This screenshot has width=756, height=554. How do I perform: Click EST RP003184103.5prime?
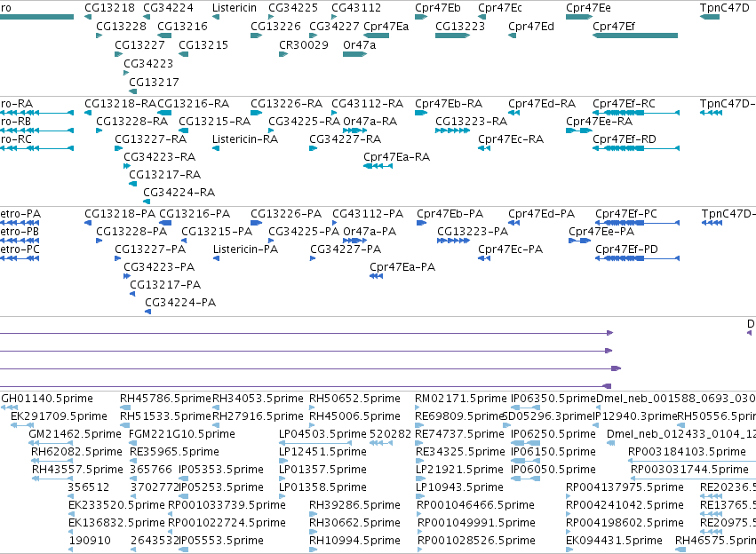pos(687,452)
